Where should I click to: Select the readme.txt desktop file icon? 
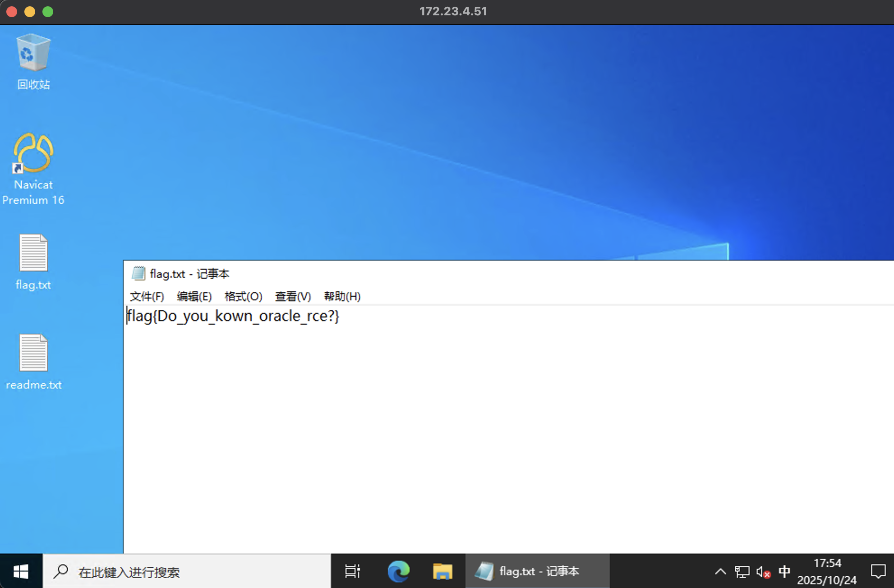pyautogui.click(x=33, y=354)
